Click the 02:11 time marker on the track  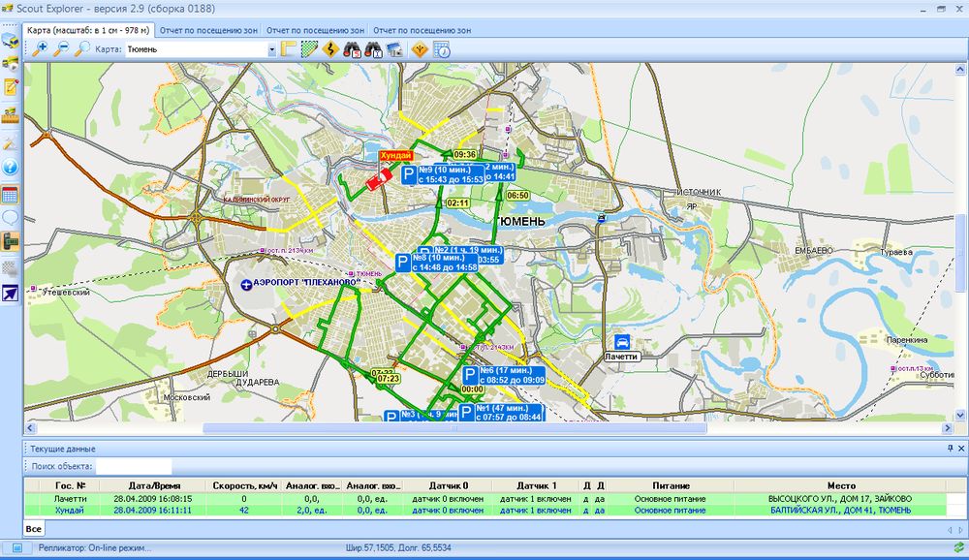458,202
